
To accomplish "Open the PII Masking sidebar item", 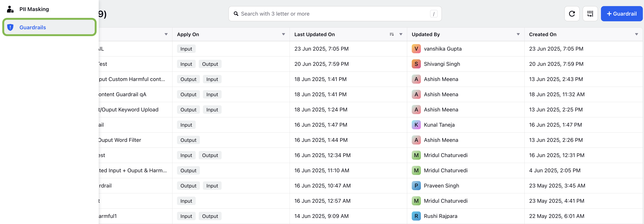I will [49, 9].
